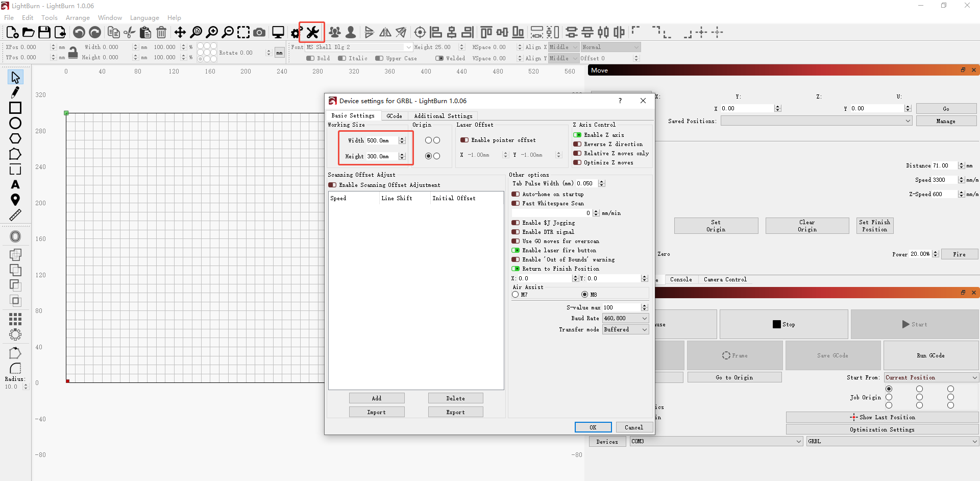This screenshot has height=481, width=980.
Task: Open the Start From dropdown
Action: click(932, 377)
